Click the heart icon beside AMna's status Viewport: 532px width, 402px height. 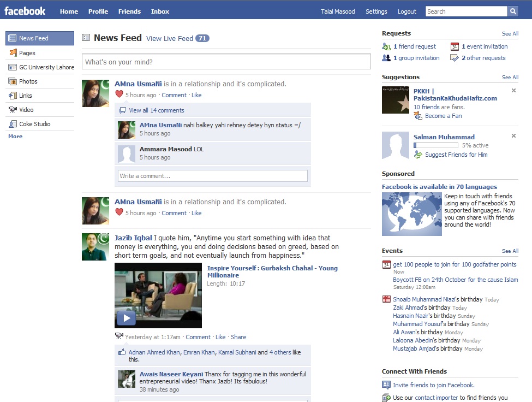click(119, 94)
